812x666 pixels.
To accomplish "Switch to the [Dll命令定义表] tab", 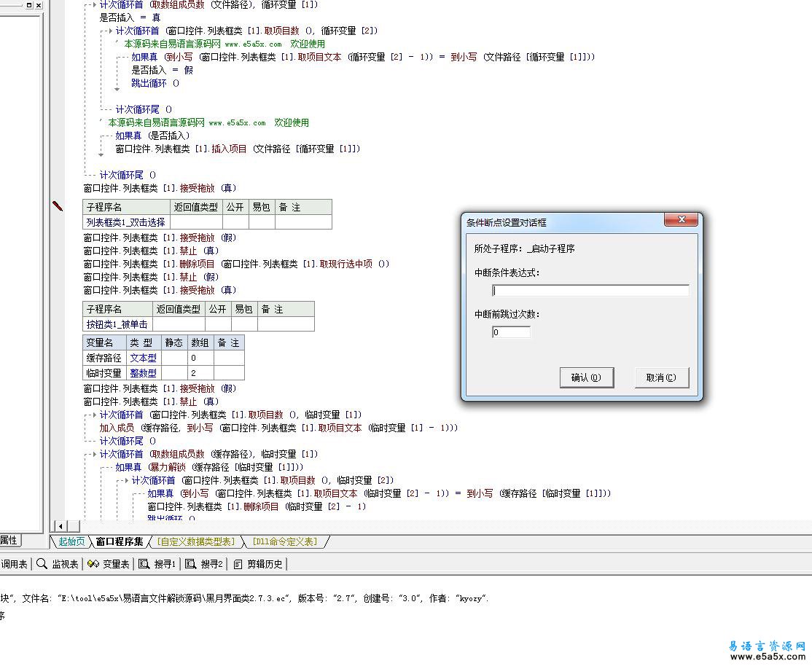I will (285, 541).
